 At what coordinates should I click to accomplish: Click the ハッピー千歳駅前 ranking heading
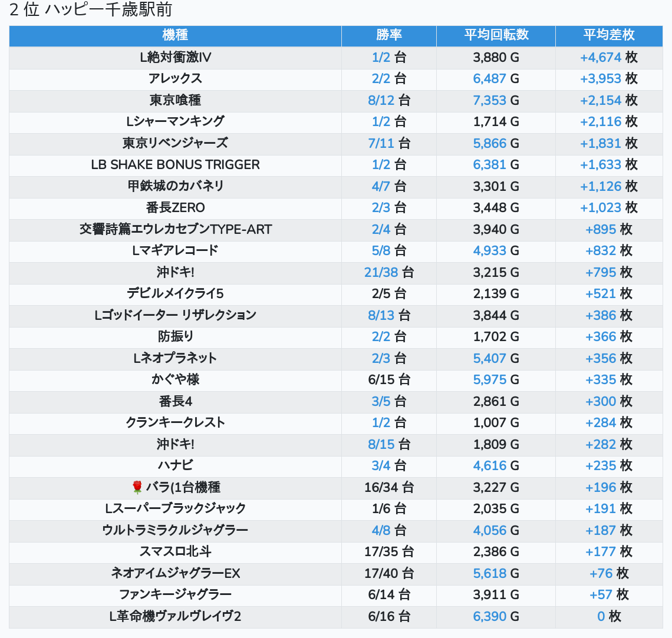coord(91,10)
